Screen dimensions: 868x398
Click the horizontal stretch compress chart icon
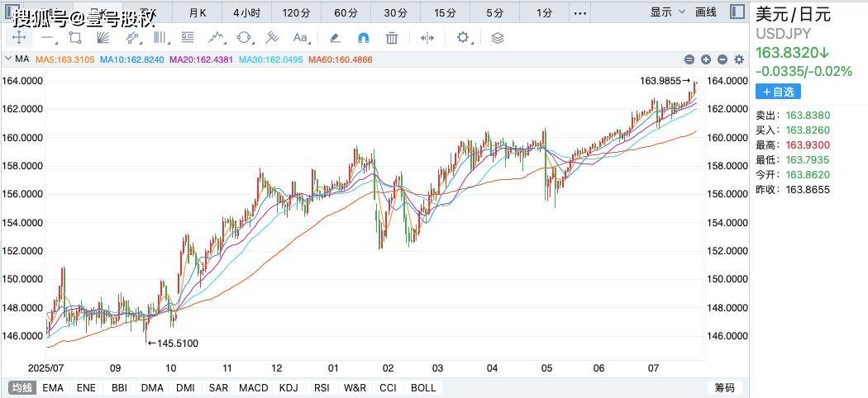pyautogui.click(x=427, y=38)
